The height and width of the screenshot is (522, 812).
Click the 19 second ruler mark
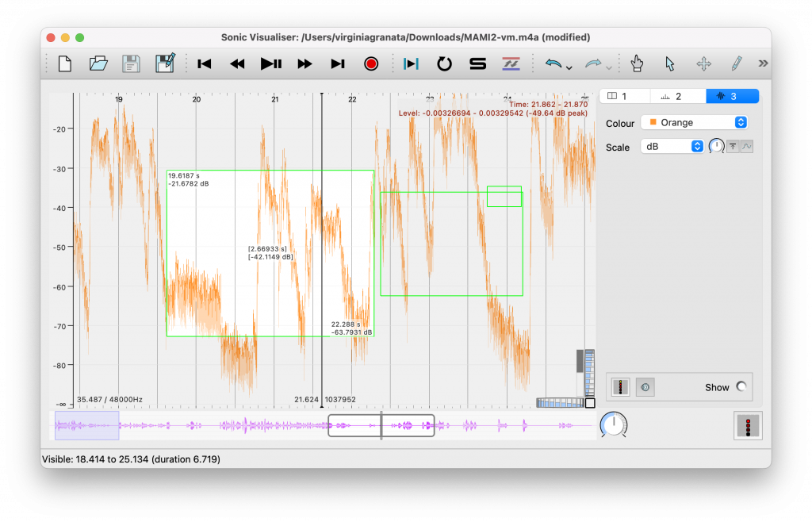pyautogui.click(x=119, y=99)
